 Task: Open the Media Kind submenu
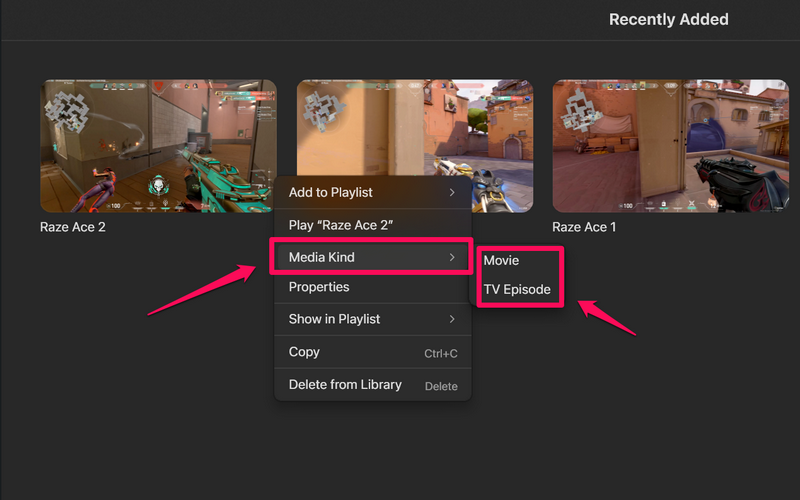(372, 257)
